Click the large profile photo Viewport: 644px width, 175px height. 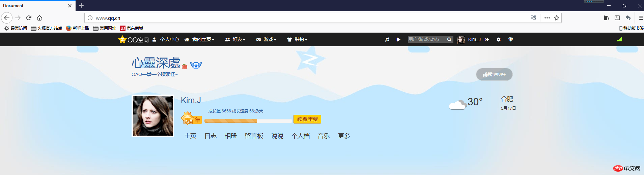click(x=153, y=116)
